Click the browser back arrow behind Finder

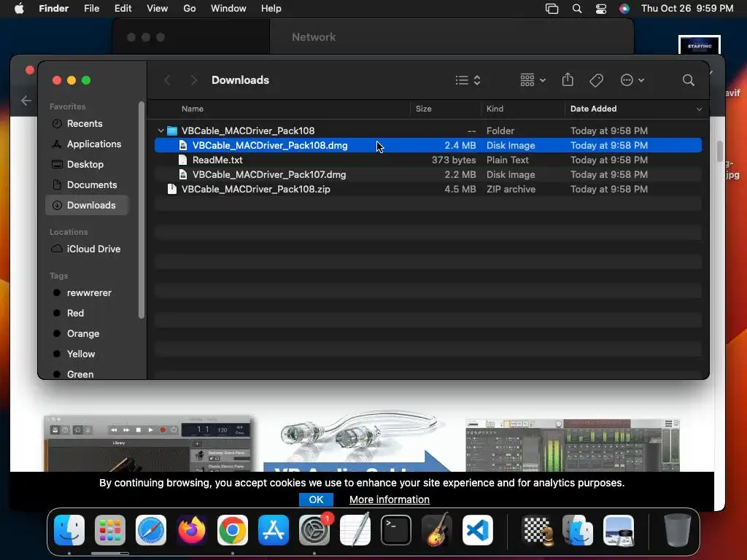point(26,101)
